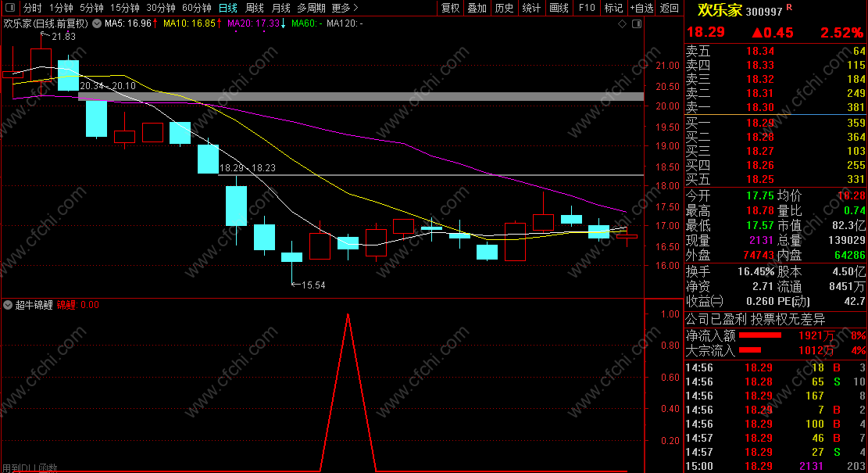The height and width of the screenshot is (473, 868).
Task: Toggle the chart side panel icon
Action: coord(637,23)
